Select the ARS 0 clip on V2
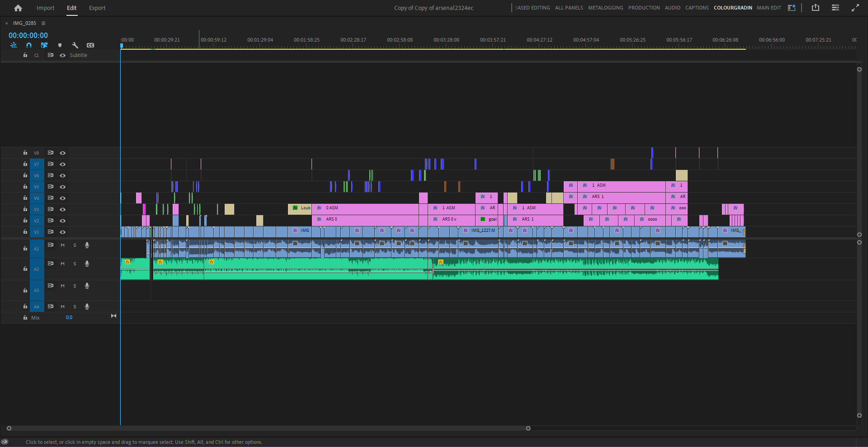This screenshot has width=868, height=447. [x=365, y=221]
